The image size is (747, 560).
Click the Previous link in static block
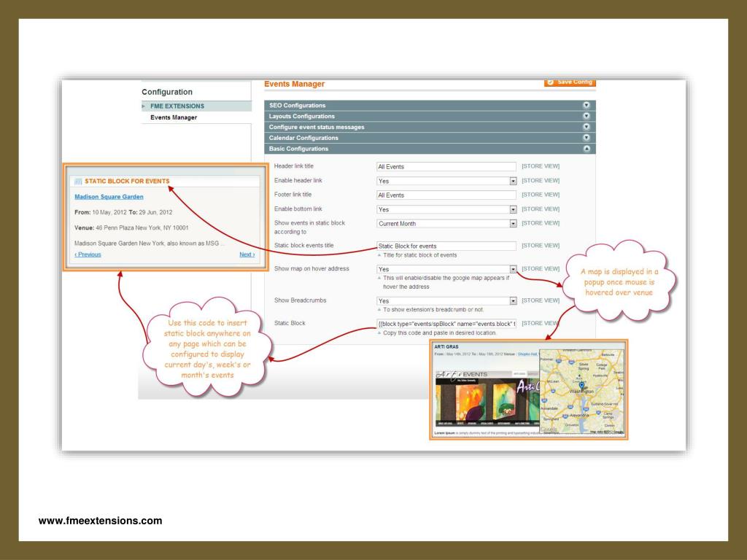[88, 254]
